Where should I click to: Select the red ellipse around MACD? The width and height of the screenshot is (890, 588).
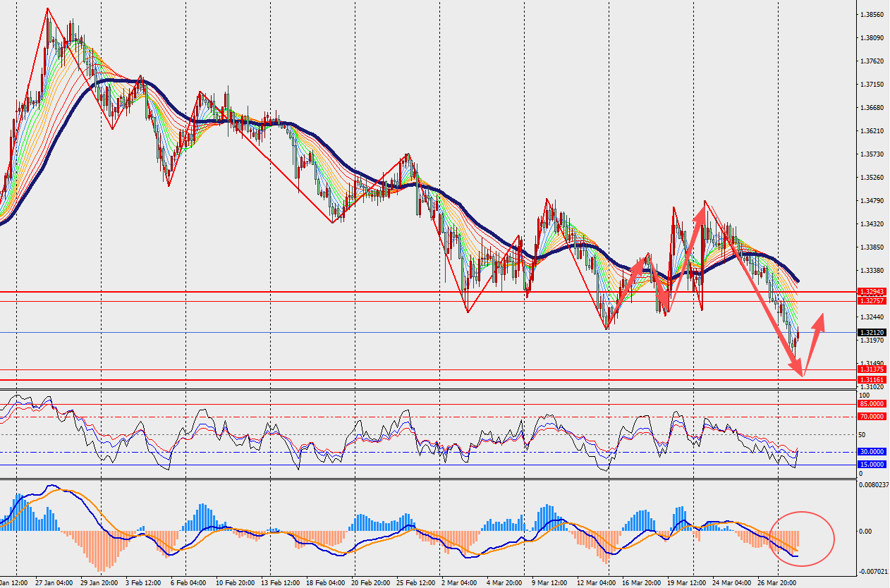[803, 538]
